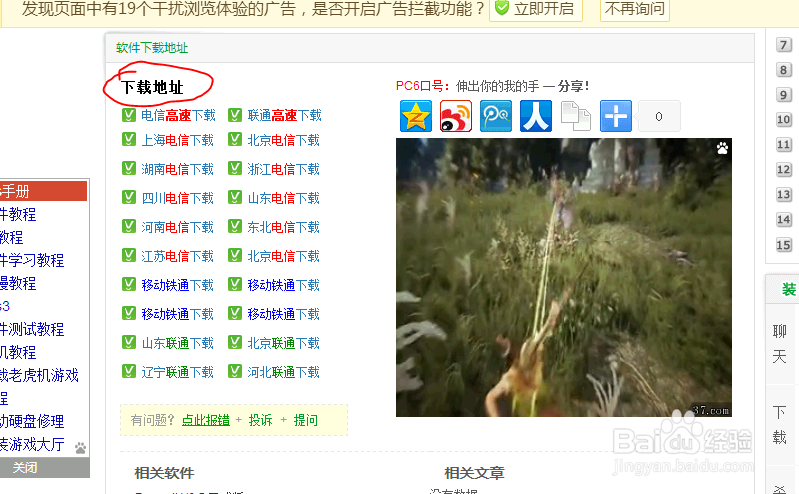Click green check icon beside 四川电信下载

tap(129, 197)
